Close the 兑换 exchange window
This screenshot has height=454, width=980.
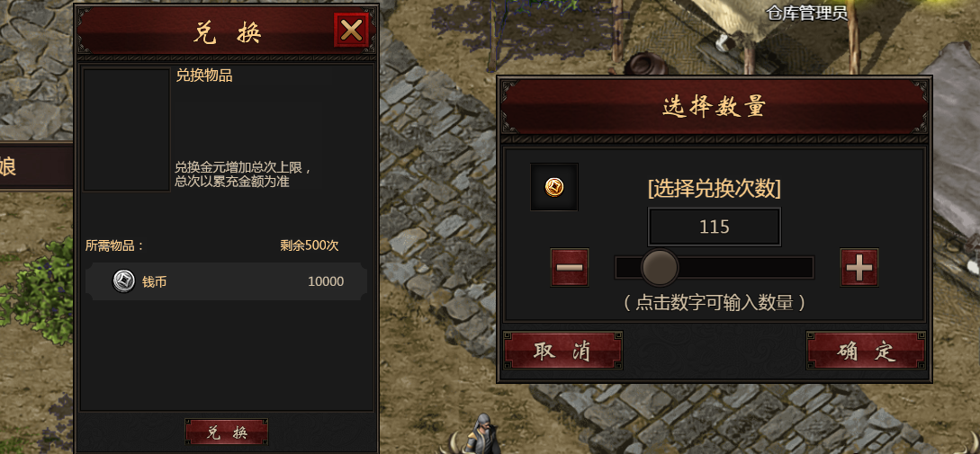tap(351, 30)
